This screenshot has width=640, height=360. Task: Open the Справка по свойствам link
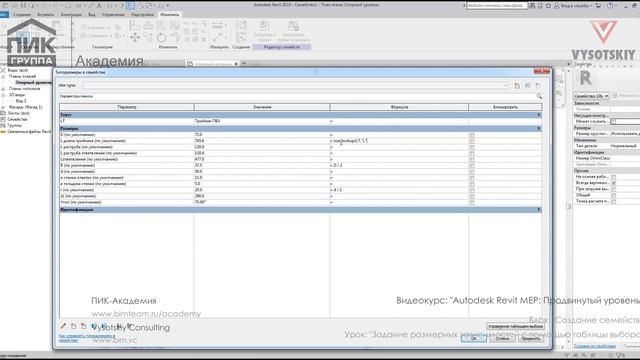coord(595,346)
